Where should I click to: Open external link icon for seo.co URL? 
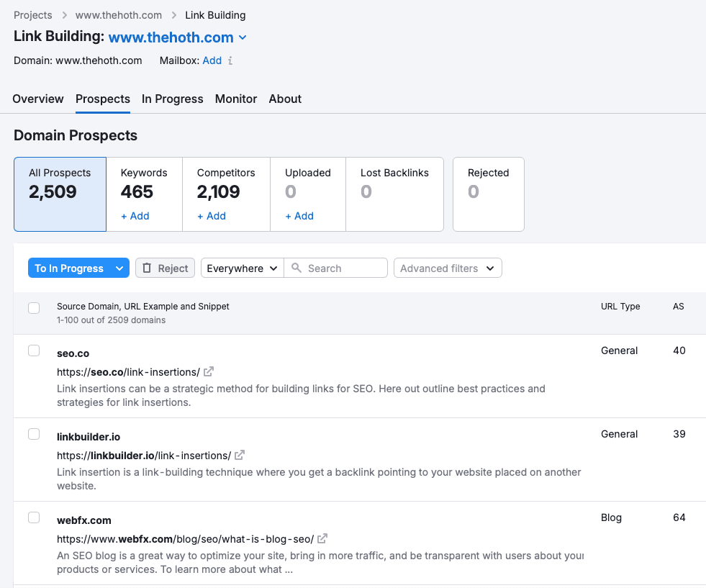tap(209, 372)
